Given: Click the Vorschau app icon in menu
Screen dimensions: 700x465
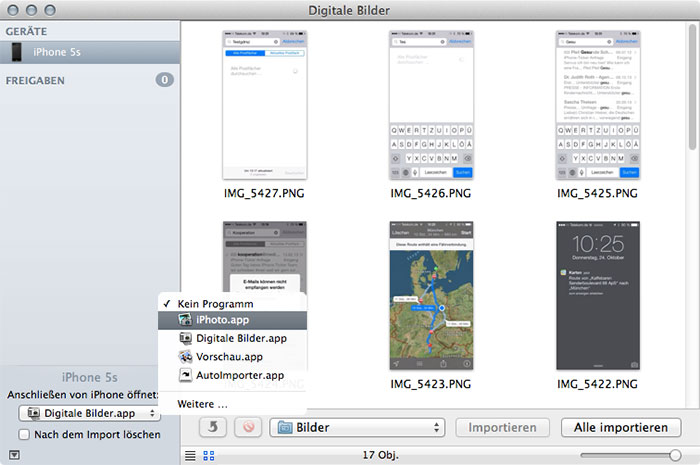Looking at the screenshot, I should pyautogui.click(x=185, y=357).
